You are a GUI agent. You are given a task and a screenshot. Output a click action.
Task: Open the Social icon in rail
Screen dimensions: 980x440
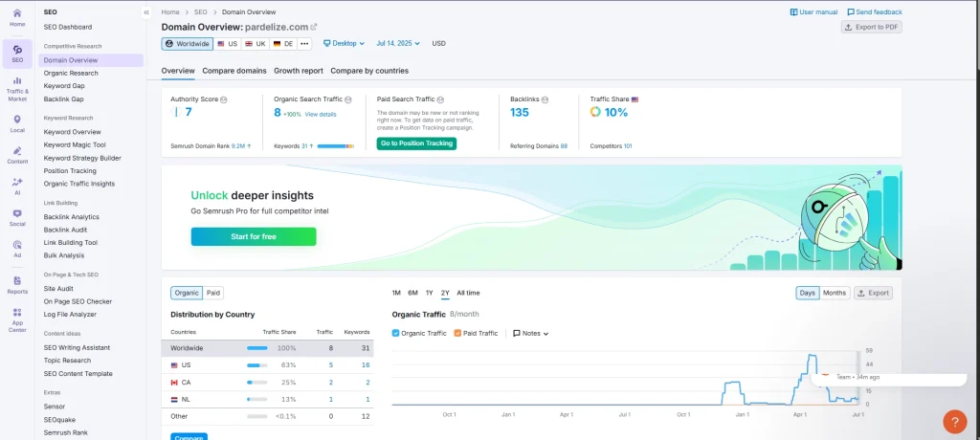17,213
